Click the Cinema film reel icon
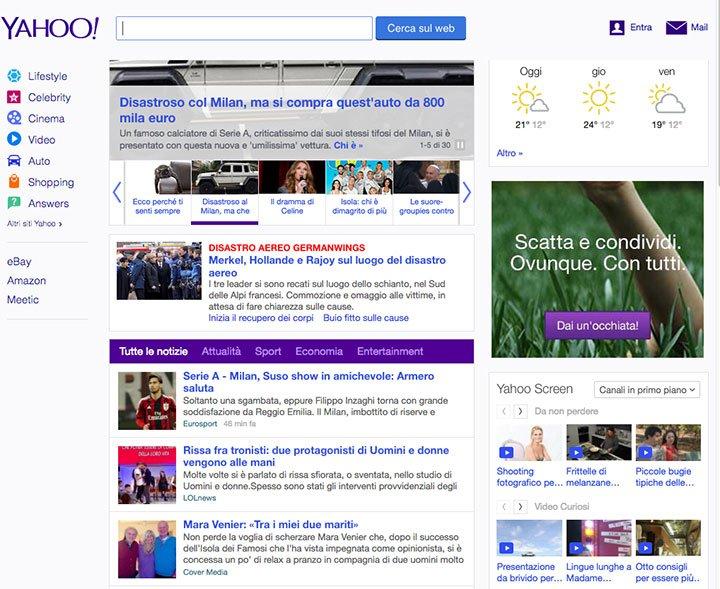 pos(14,118)
